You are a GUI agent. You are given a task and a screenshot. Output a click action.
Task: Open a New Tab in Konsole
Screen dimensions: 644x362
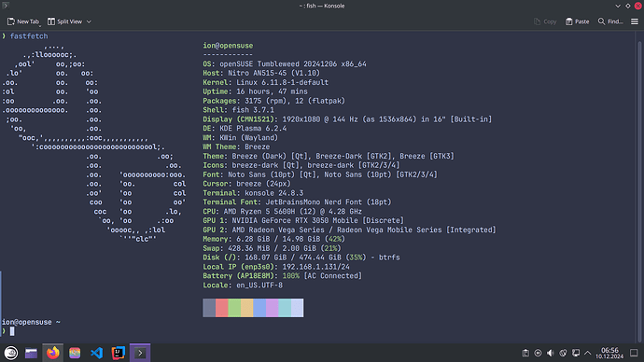click(23, 21)
